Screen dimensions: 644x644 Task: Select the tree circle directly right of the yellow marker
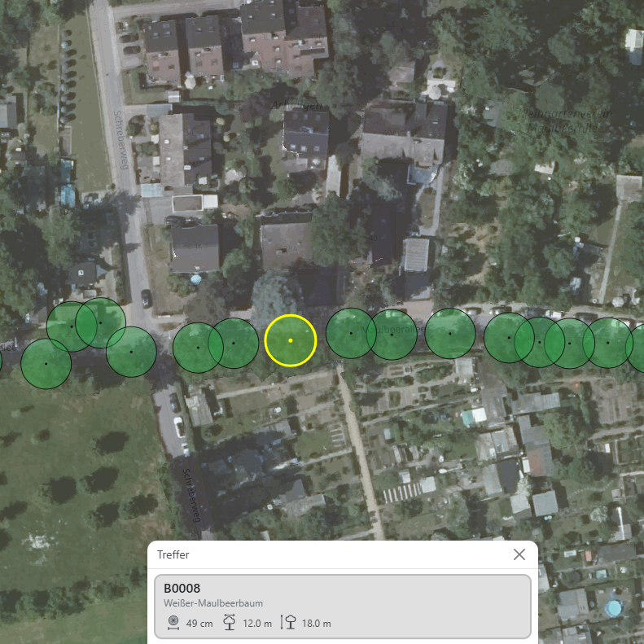coord(351,333)
